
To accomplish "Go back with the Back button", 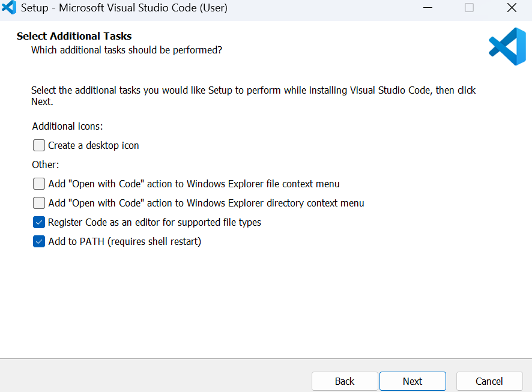I will pyautogui.click(x=345, y=381).
